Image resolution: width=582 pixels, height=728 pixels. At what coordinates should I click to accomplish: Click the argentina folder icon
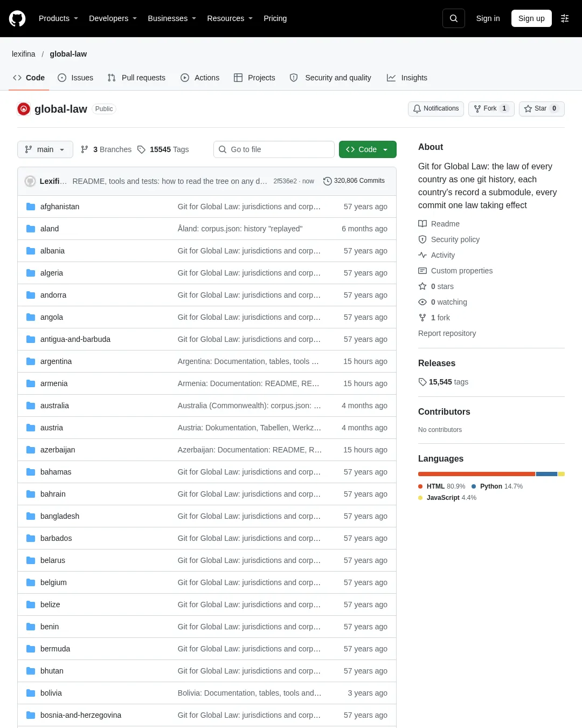31,361
